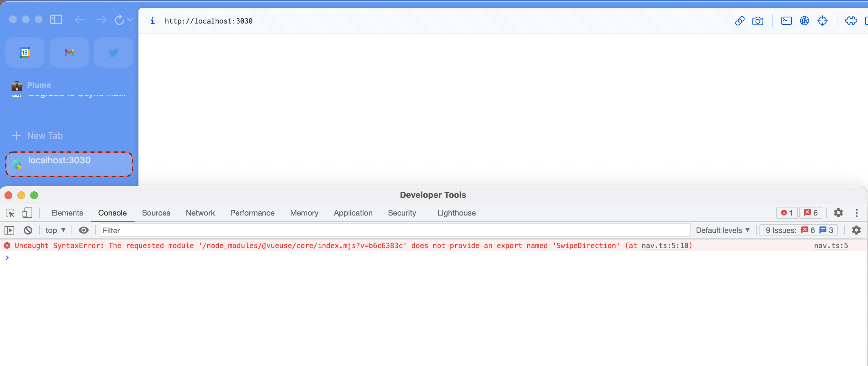Image resolution: width=868 pixels, height=366 pixels.
Task: Open the Default levels dropdown
Action: pyautogui.click(x=722, y=230)
